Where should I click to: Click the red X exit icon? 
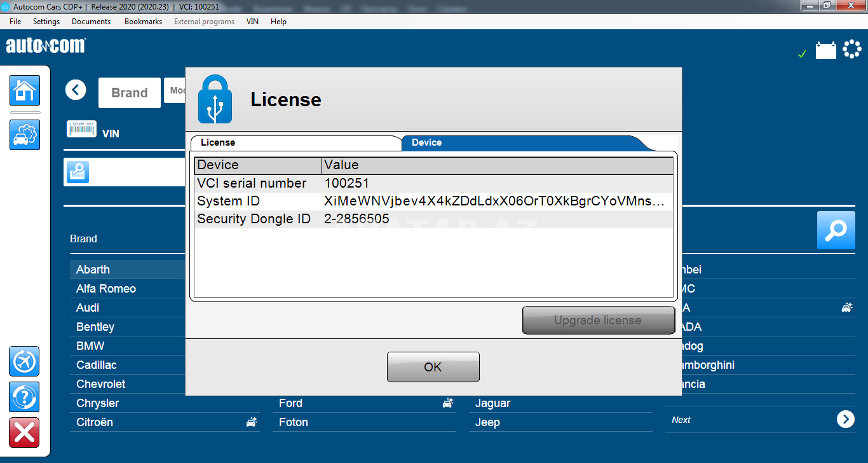point(25,433)
